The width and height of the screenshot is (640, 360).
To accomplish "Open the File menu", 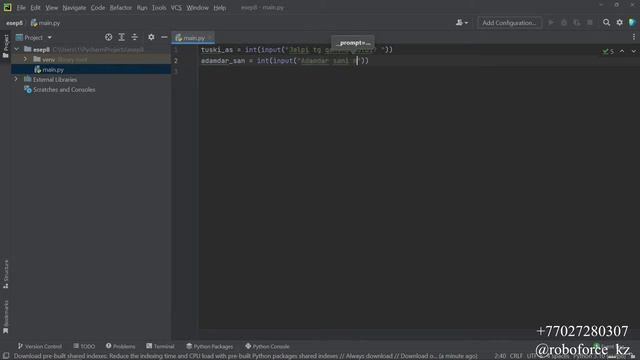I will [x=21, y=8].
